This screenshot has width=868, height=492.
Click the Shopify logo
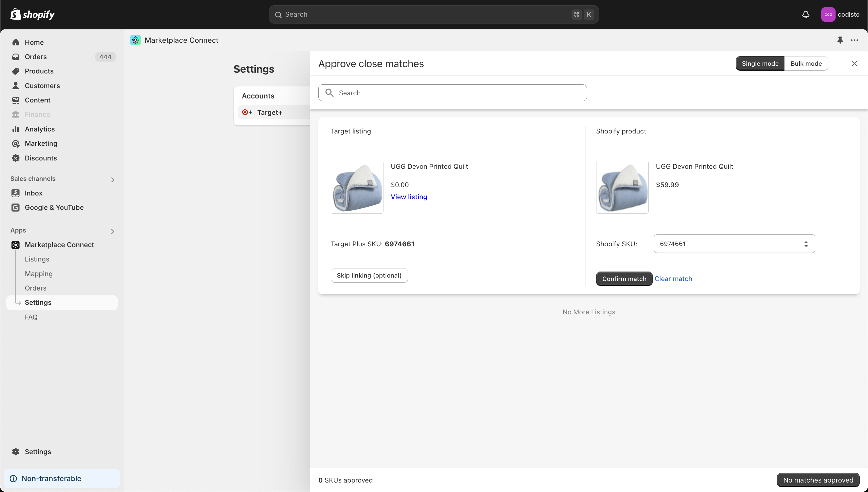pyautogui.click(x=32, y=14)
